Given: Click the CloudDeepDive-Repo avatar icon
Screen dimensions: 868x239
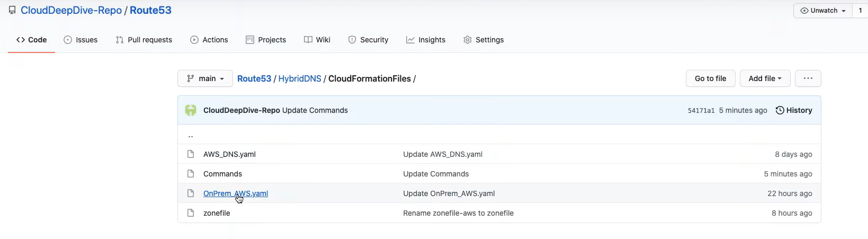Looking at the screenshot, I should pyautogui.click(x=191, y=110).
